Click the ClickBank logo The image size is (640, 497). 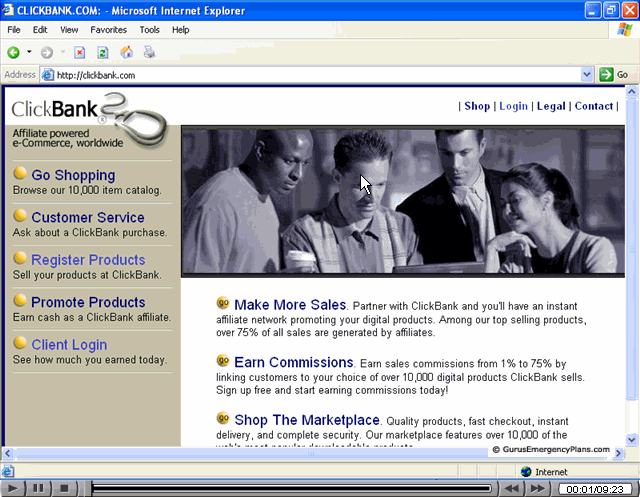tap(88, 120)
